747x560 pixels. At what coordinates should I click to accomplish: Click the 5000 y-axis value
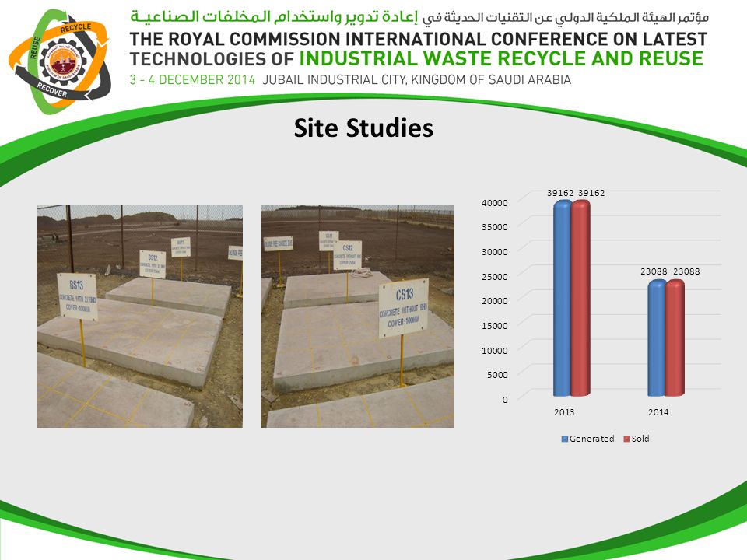coord(497,375)
